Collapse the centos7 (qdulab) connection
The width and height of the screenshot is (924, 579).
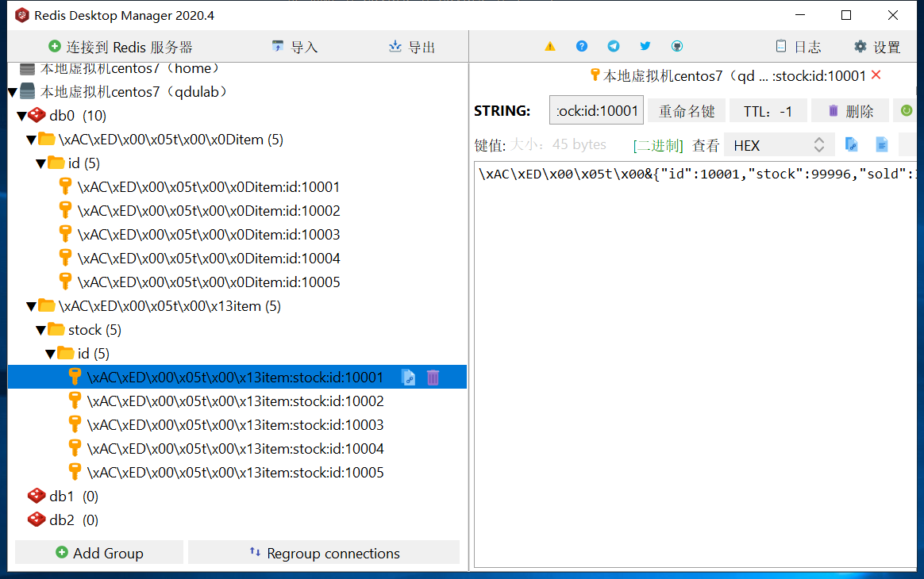click(x=12, y=93)
